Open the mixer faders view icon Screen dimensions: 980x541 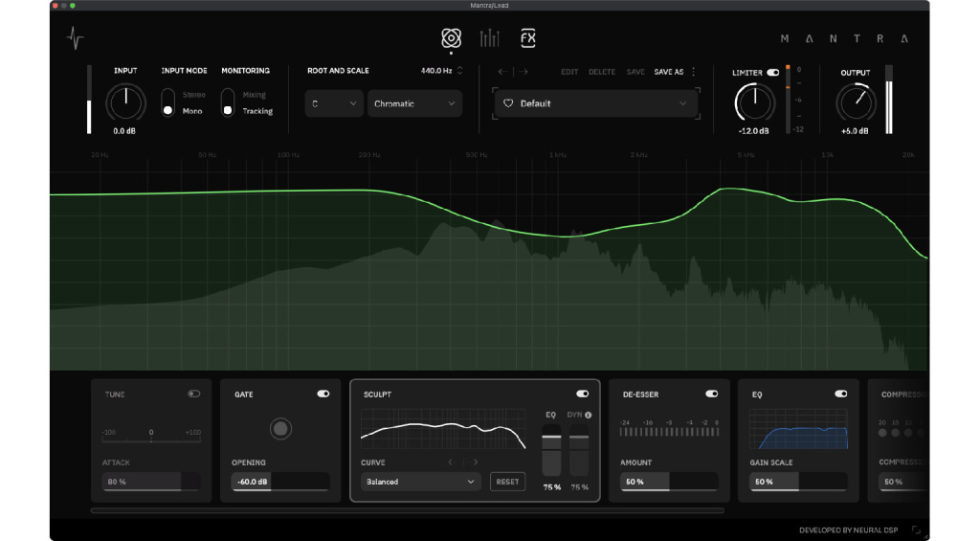[x=489, y=38]
